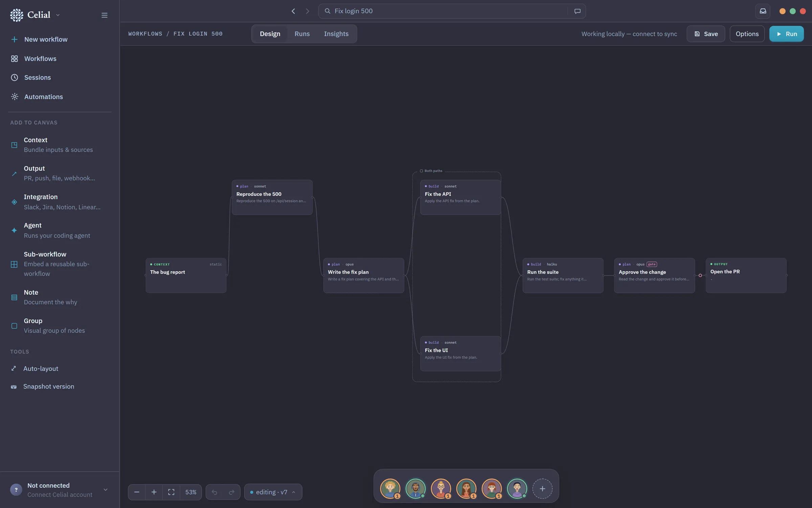Navigate forward with right arrow

[x=307, y=11]
